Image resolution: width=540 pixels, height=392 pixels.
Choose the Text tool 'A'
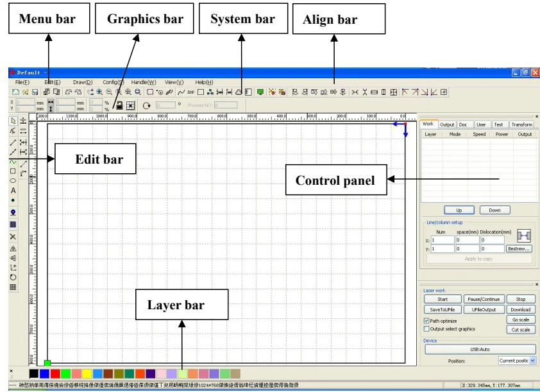pos(13,191)
